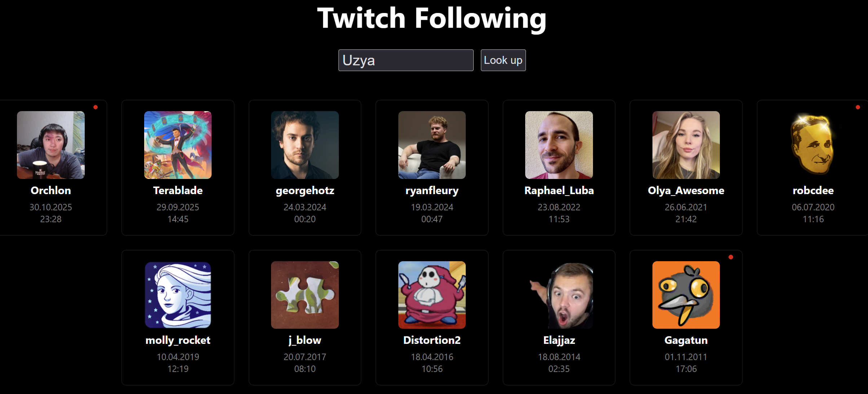
Task: Select georgehotz's portrait avatar
Action: click(x=305, y=145)
